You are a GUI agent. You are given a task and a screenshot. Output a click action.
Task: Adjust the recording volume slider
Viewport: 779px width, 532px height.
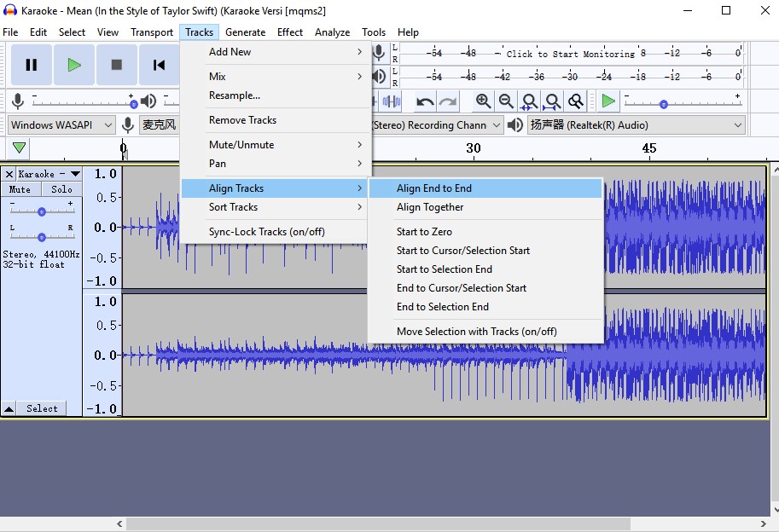(83, 103)
